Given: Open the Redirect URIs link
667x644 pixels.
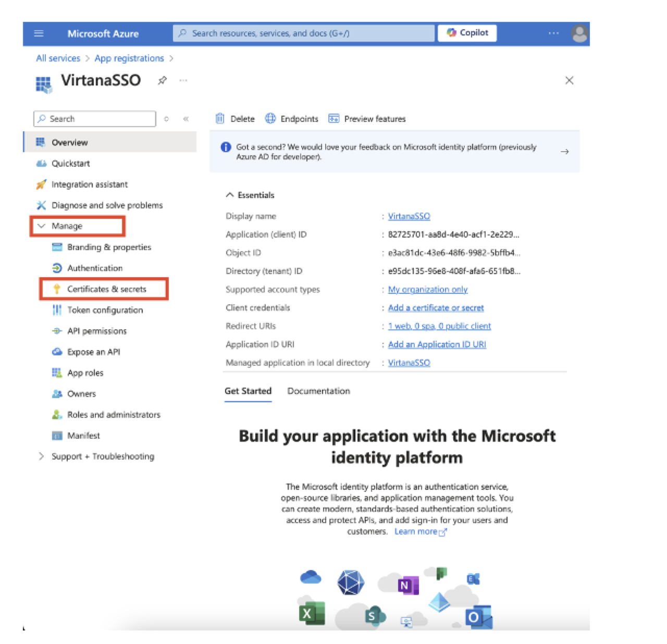Looking at the screenshot, I should (439, 326).
